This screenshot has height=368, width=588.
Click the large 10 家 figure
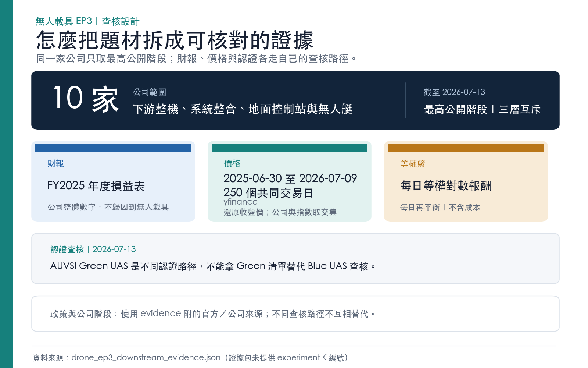pos(86,99)
